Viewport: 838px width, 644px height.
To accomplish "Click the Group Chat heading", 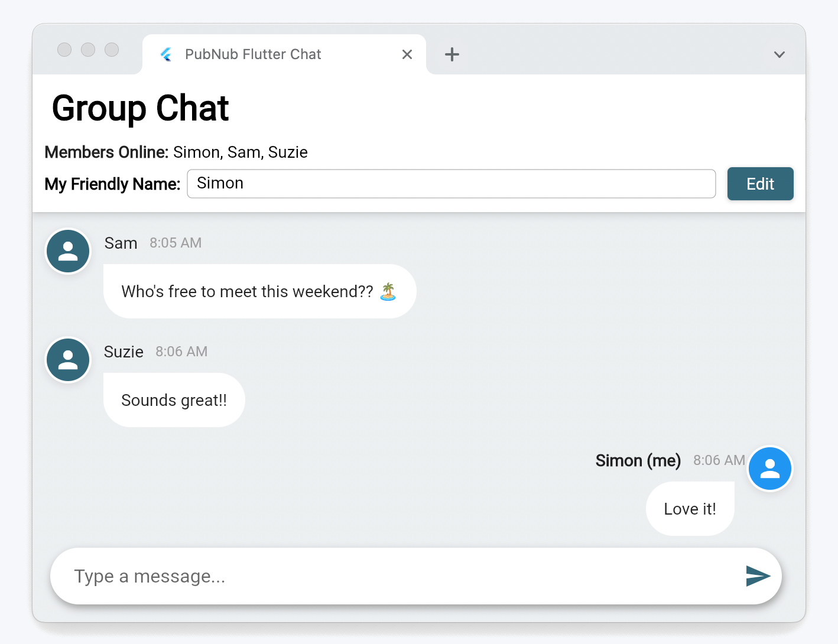I will [141, 109].
